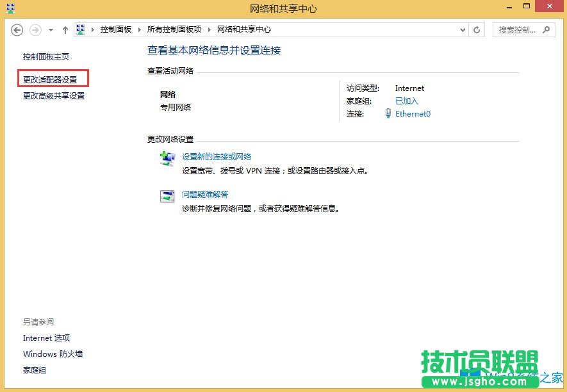The height and width of the screenshot is (392, 567).
Task: Click the back navigation arrow
Action: coord(18,29)
